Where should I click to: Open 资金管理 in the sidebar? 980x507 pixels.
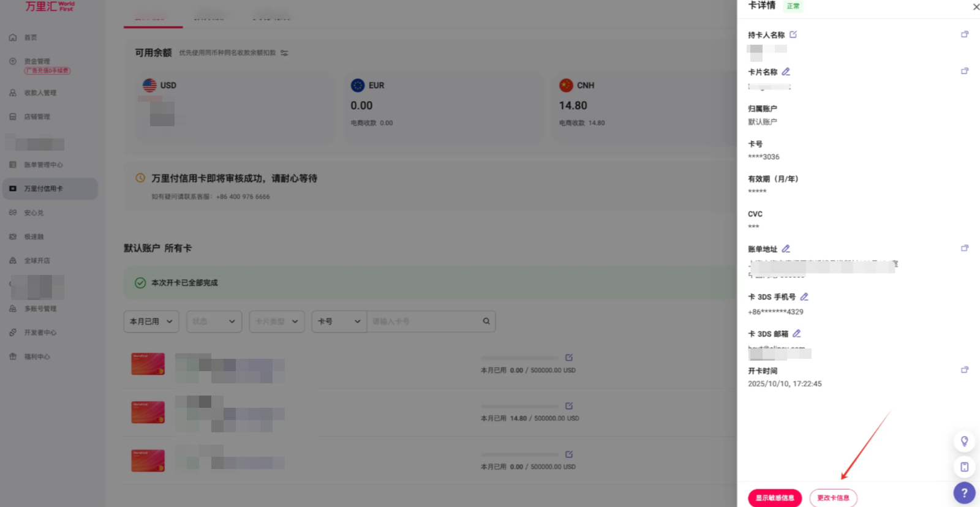(x=37, y=61)
